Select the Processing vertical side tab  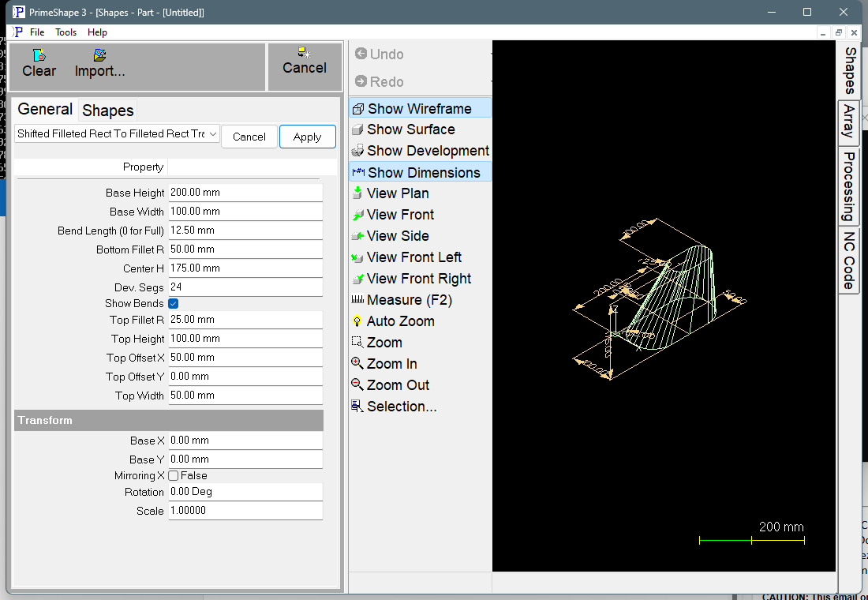pyautogui.click(x=849, y=186)
